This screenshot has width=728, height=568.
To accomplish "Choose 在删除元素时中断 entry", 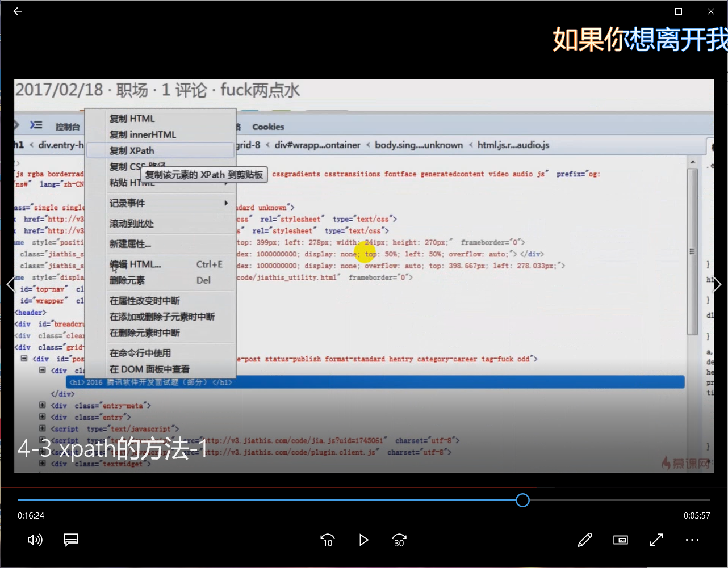I will (x=160, y=333).
